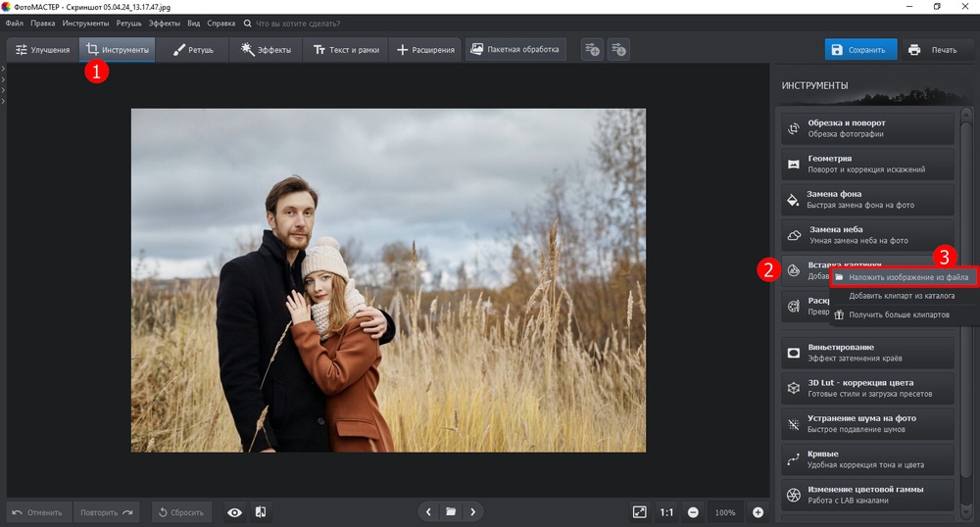Click the 100% zoom value field

(725, 512)
